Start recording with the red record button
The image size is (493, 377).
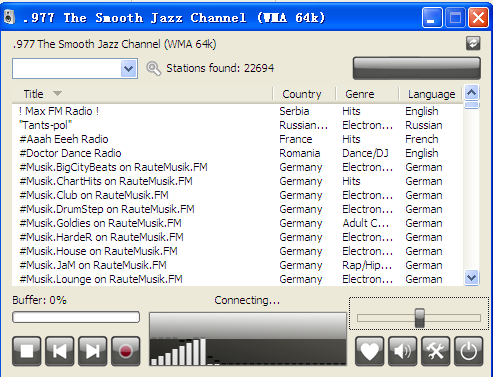[126, 351]
